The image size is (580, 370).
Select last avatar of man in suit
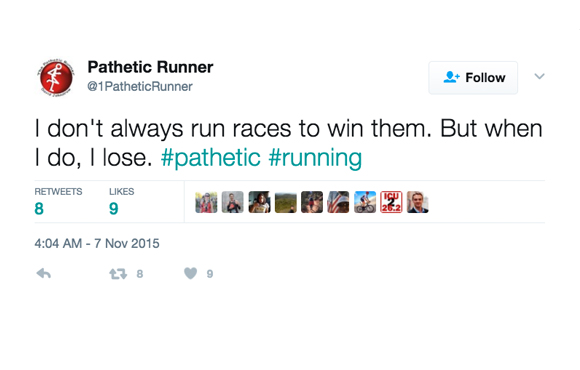[x=418, y=202]
